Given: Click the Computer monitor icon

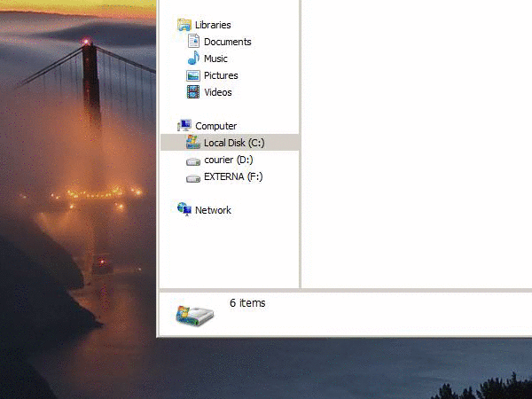Looking at the screenshot, I should (184, 126).
